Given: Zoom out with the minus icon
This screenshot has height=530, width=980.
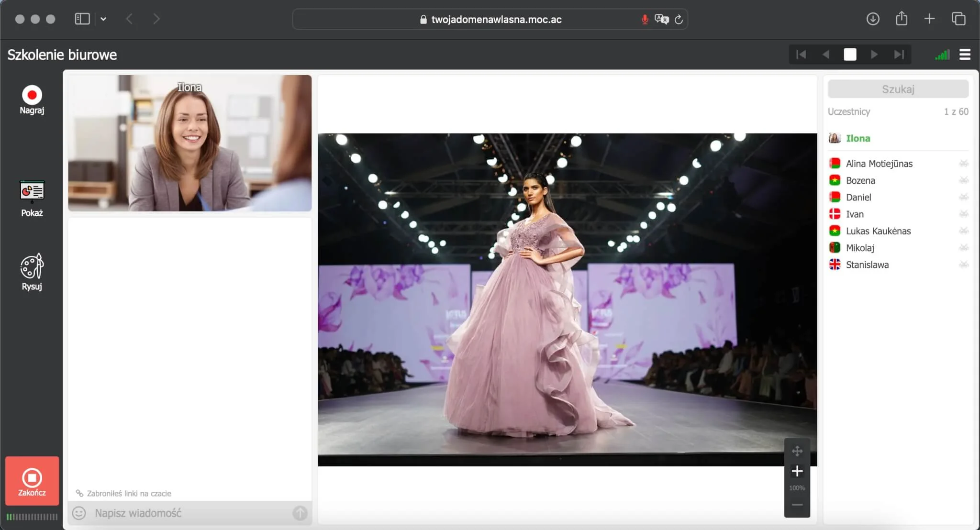Looking at the screenshot, I should [x=797, y=505].
